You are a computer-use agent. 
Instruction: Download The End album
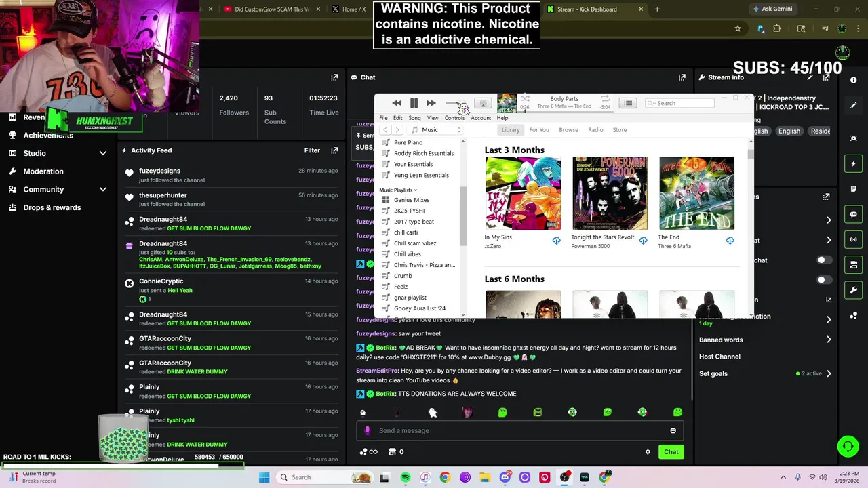[730, 241]
